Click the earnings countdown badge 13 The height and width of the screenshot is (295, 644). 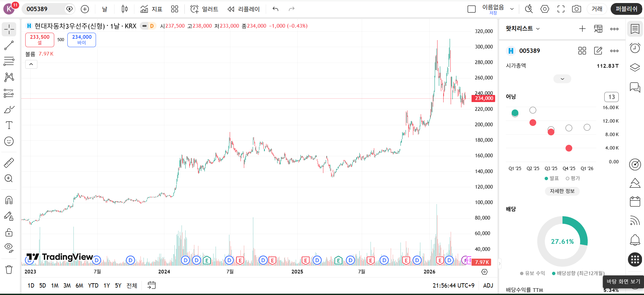click(612, 97)
